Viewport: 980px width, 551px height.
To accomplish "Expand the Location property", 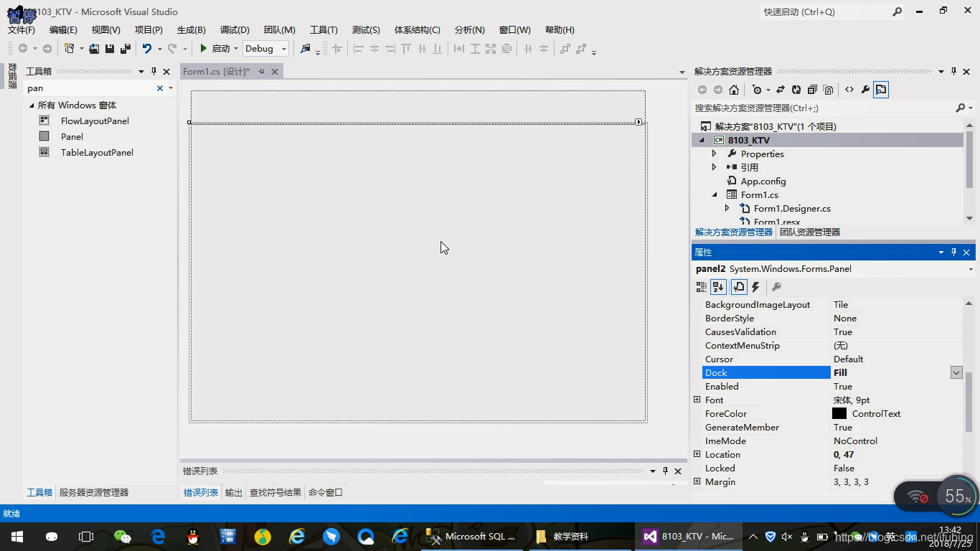I will [x=697, y=454].
